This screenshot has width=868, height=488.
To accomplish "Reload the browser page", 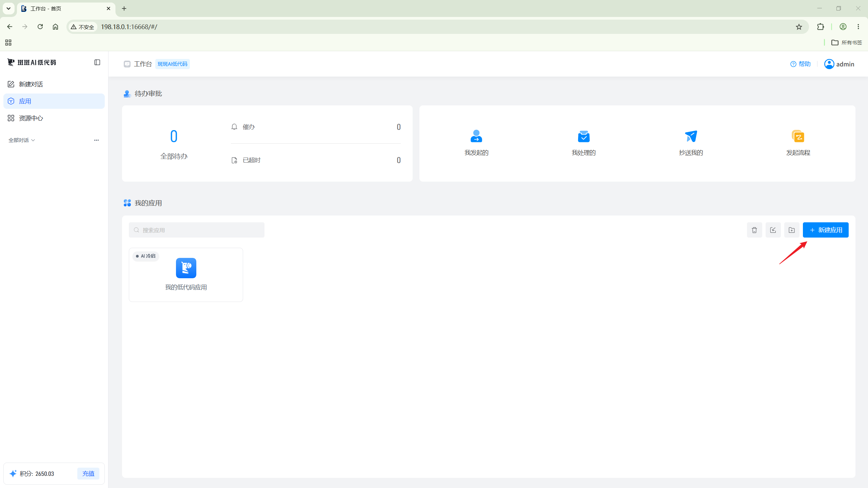I will click(x=40, y=27).
